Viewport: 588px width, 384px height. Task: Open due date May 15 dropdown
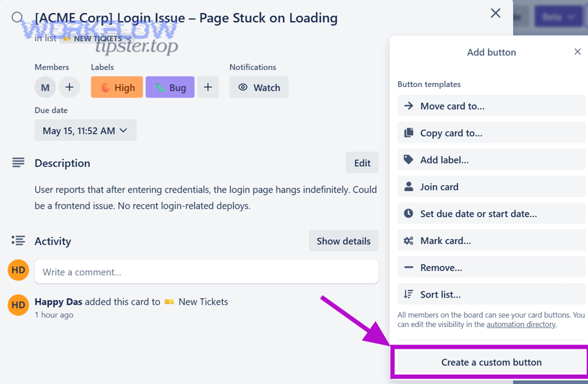click(86, 130)
